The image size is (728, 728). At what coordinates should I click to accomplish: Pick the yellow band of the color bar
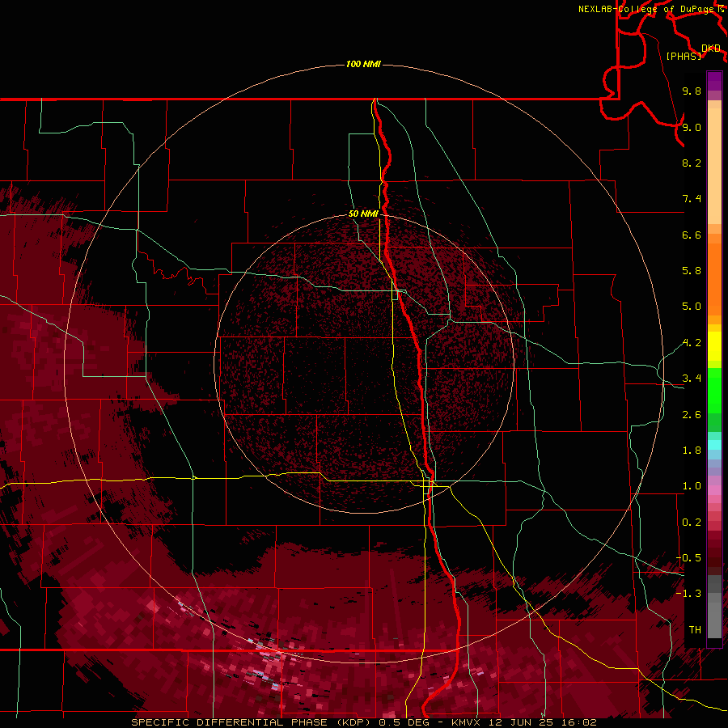714,346
